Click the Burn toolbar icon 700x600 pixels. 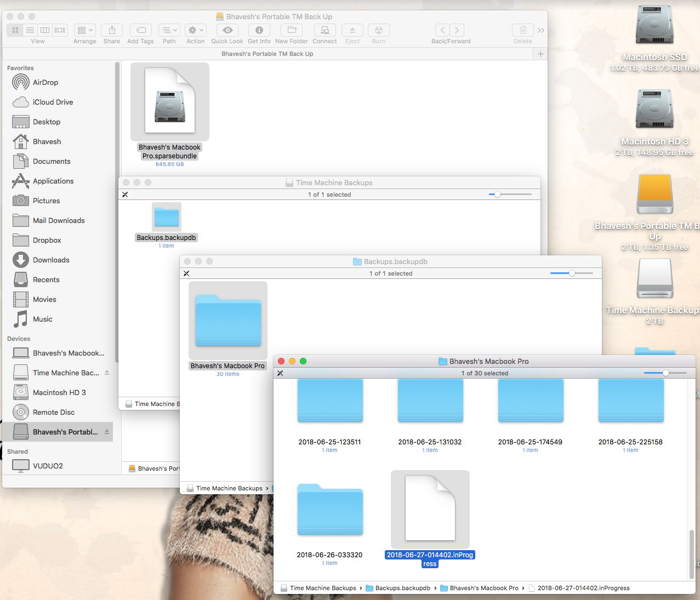pos(379,30)
